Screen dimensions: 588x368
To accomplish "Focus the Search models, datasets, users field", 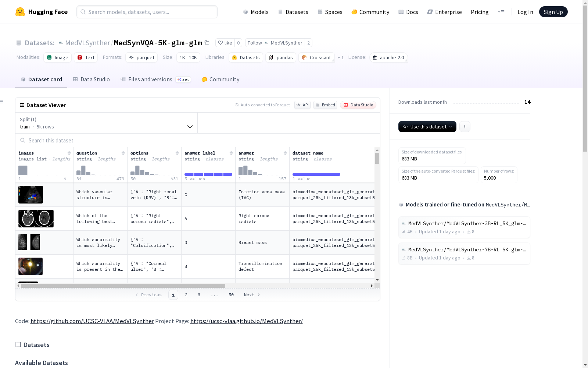I will 147,12.
